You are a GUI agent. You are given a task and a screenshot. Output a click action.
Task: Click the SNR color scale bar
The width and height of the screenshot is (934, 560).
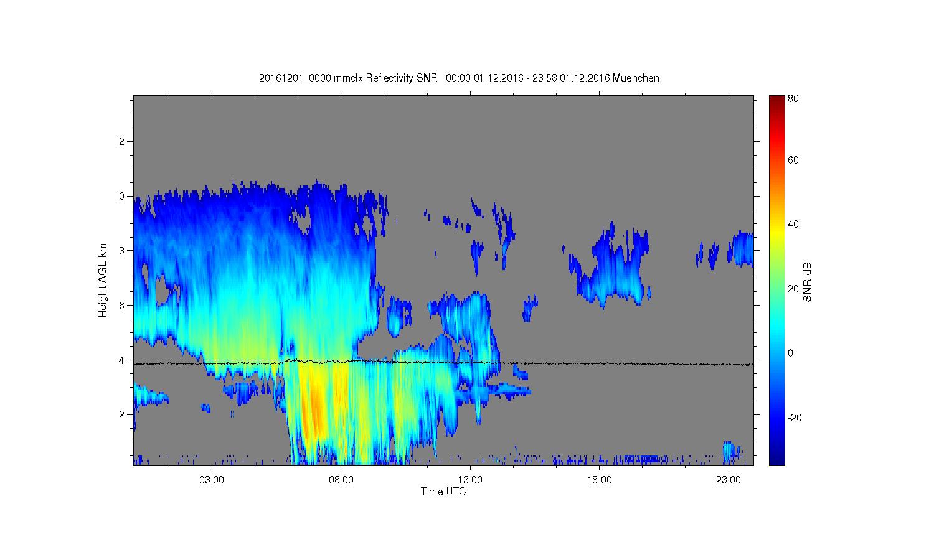coord(776,280)
